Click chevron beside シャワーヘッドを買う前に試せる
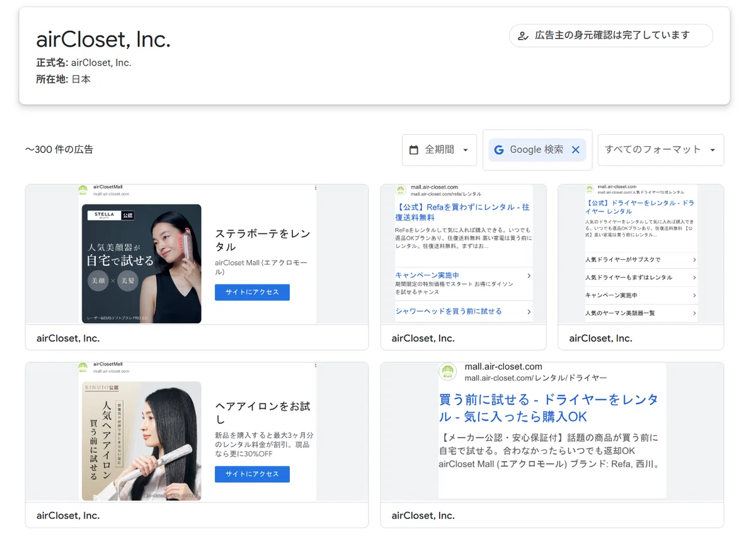This screenshot has width=756, height=537. (529, 312)
